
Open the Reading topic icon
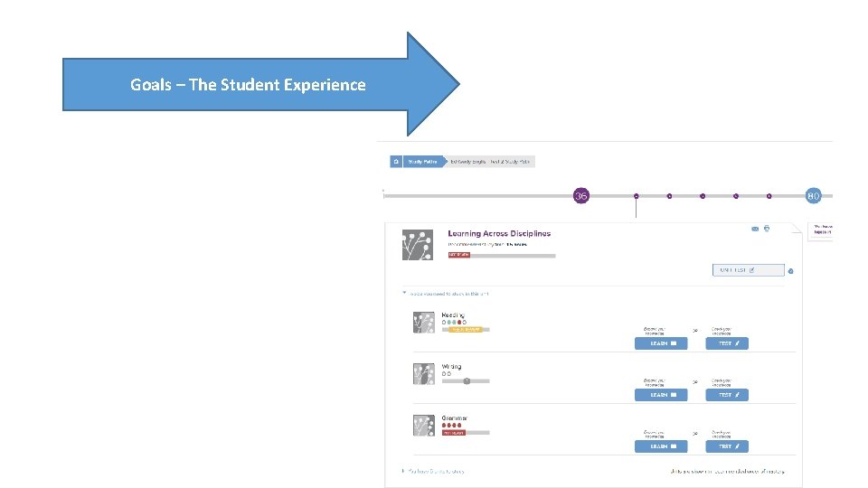click(423, 323)
